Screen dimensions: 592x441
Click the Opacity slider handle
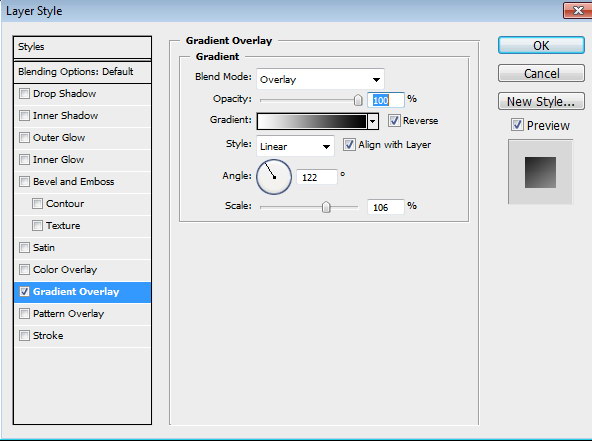[x=358, y=100]
